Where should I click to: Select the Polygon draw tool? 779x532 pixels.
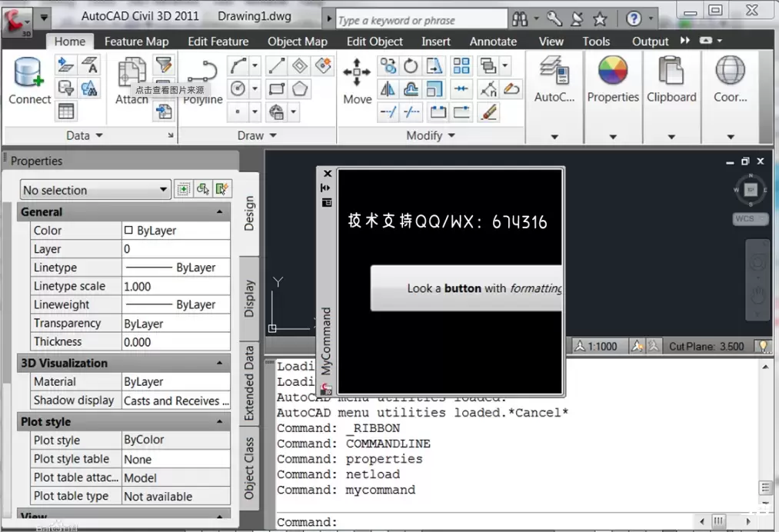point(300,89)
